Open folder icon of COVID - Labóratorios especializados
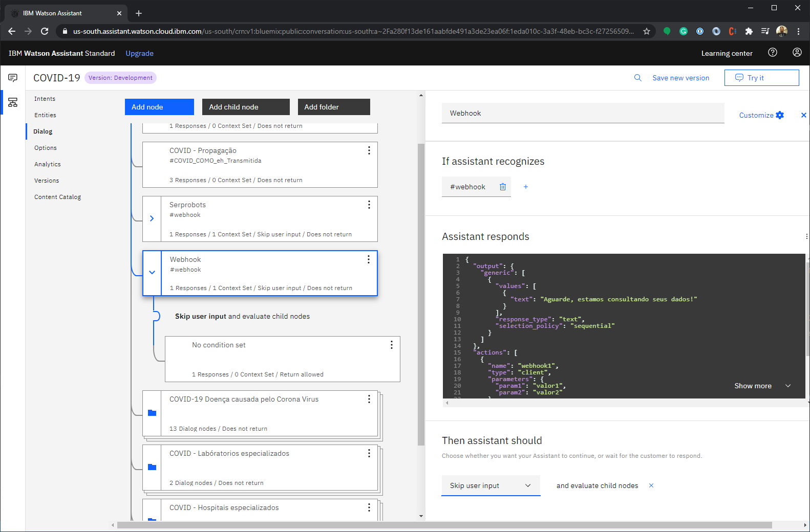Screen dimensions: 810x532 152,467
